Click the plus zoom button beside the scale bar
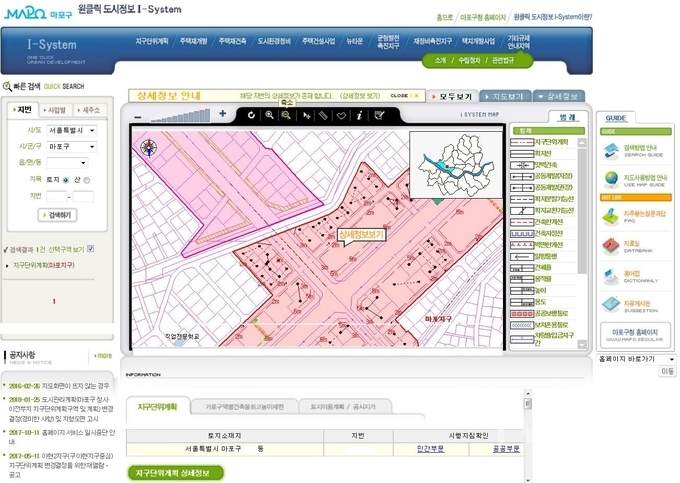Viewport: 680px width, 483px height. tap(222, 114)
